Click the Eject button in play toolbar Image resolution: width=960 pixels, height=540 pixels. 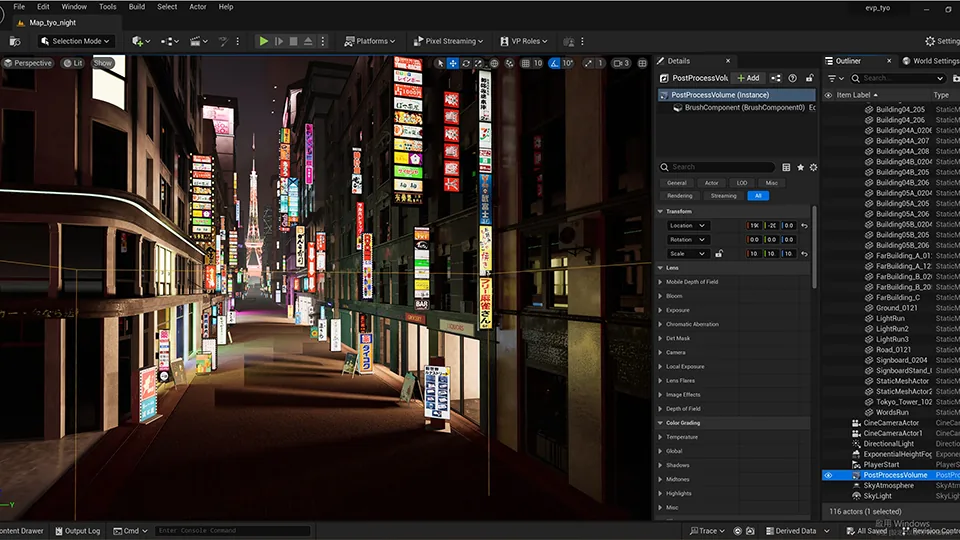tap(308, 41)
